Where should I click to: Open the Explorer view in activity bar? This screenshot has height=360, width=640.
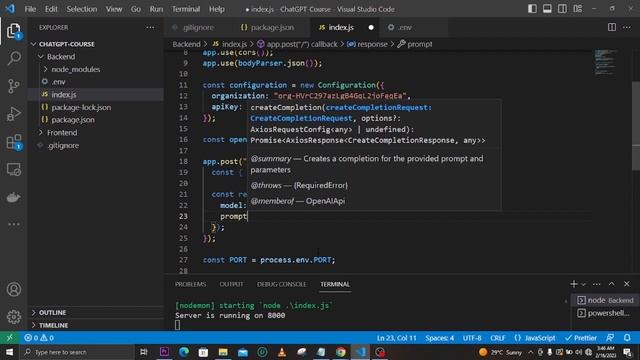tap(13, 31)
